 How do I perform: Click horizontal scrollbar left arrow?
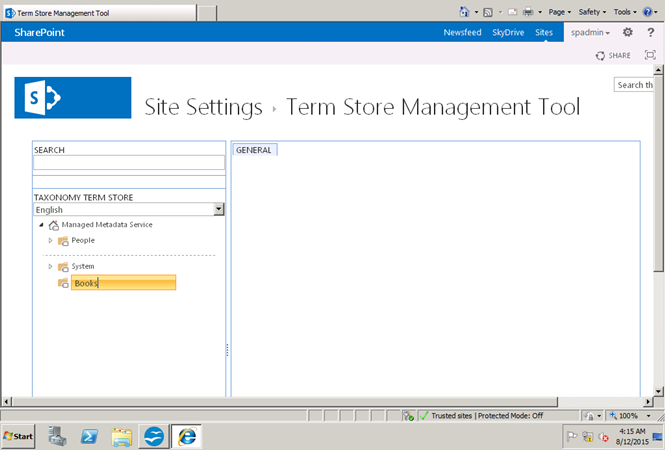[x=6, y=401]
